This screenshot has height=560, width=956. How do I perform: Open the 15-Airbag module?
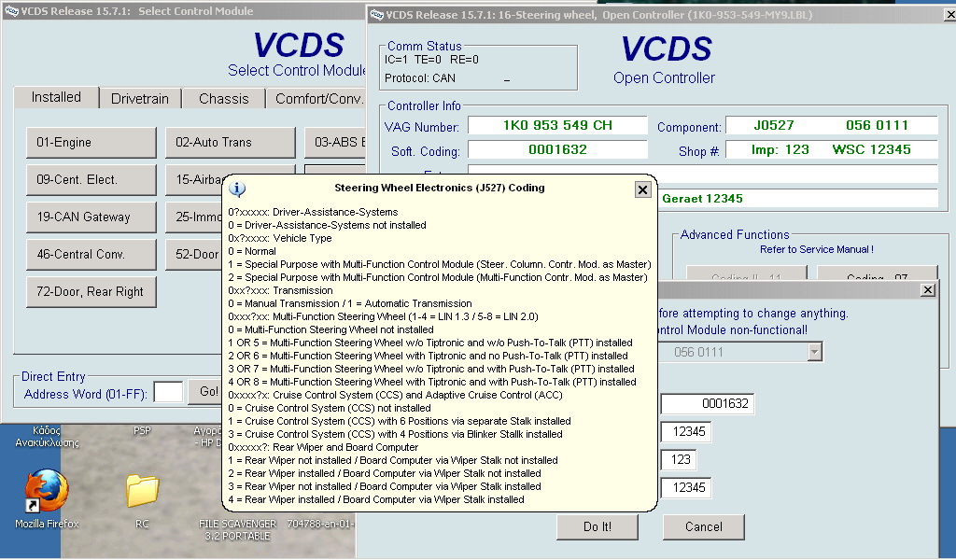click(x=195, y=180)
